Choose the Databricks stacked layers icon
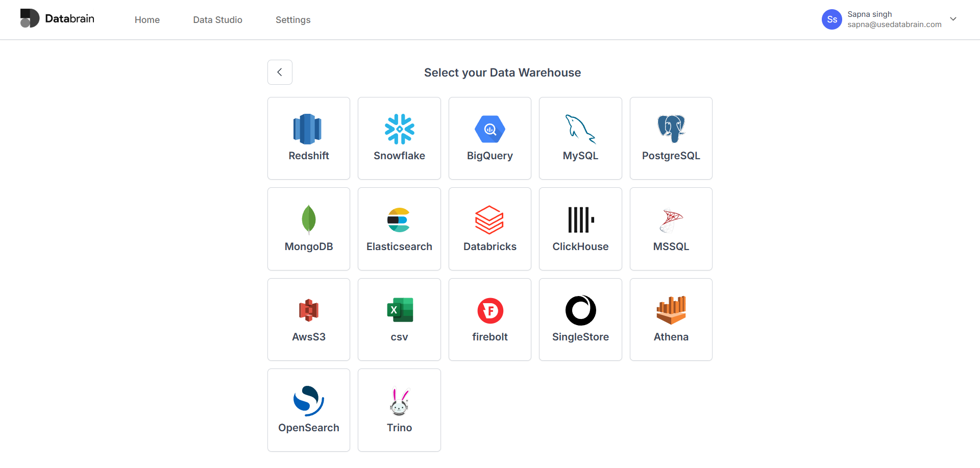 [489, 219]
